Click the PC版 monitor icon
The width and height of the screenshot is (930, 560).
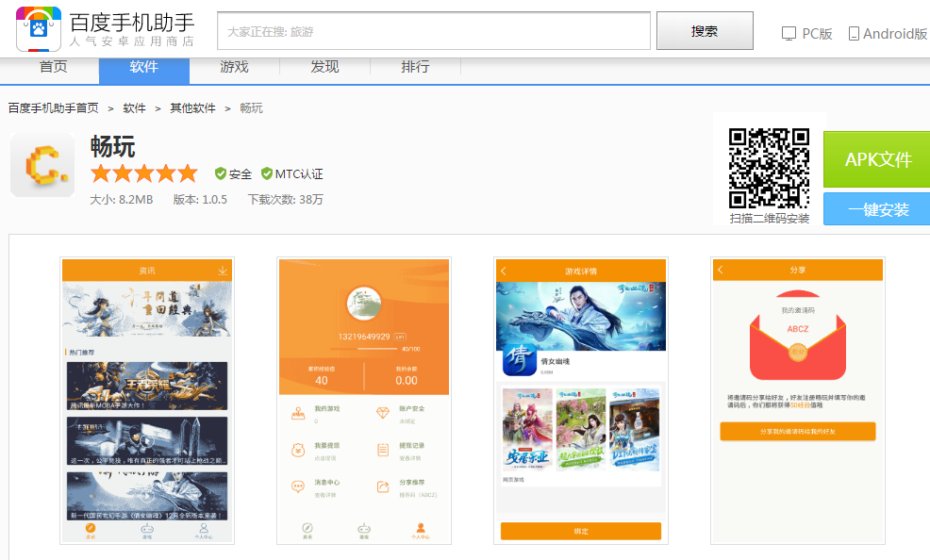789,33
